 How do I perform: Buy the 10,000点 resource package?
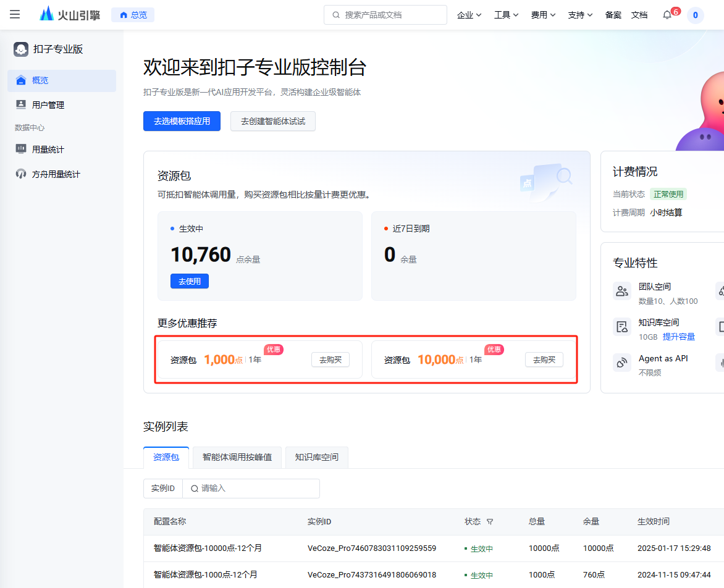click(x=544, y=359)
